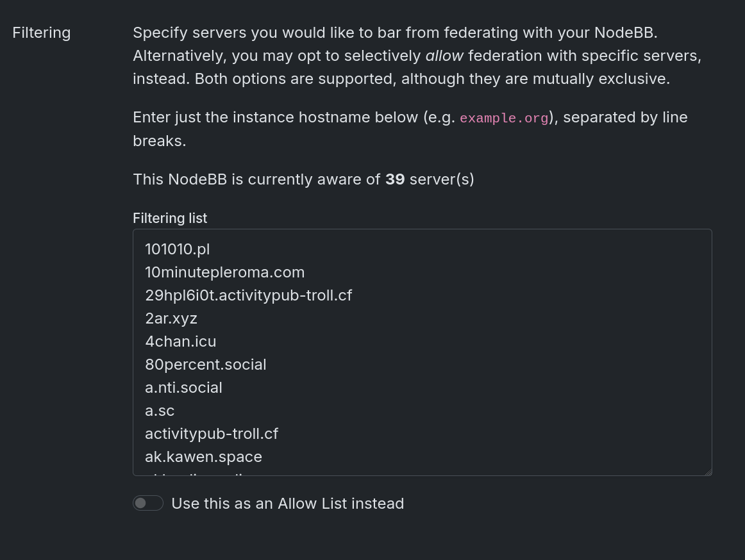Click the "Filtering" section heading

coord(42,33)
